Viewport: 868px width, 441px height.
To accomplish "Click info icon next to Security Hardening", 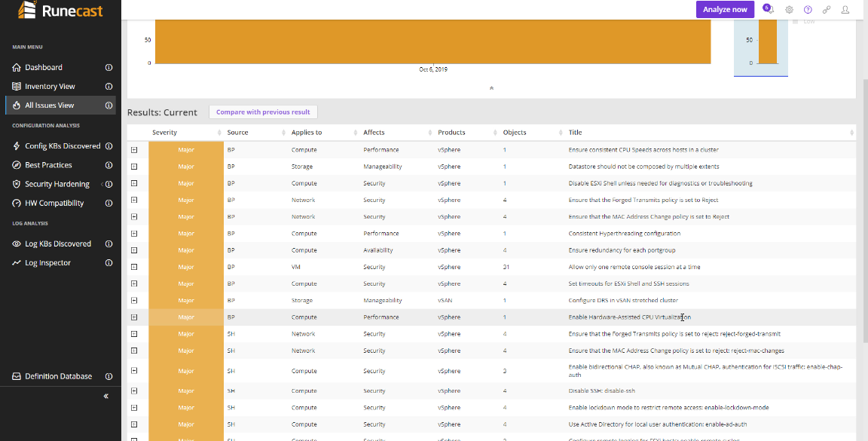I will coord(109,184).
